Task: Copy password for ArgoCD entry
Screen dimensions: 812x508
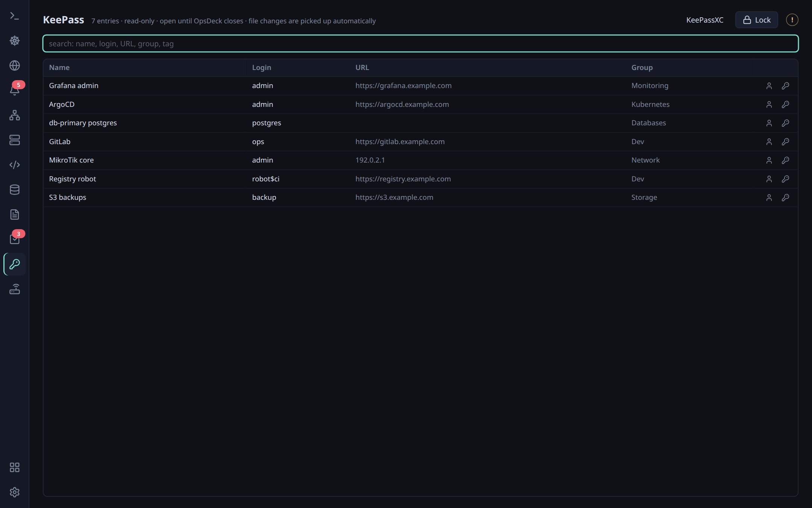Action: (x=785, y=104)
